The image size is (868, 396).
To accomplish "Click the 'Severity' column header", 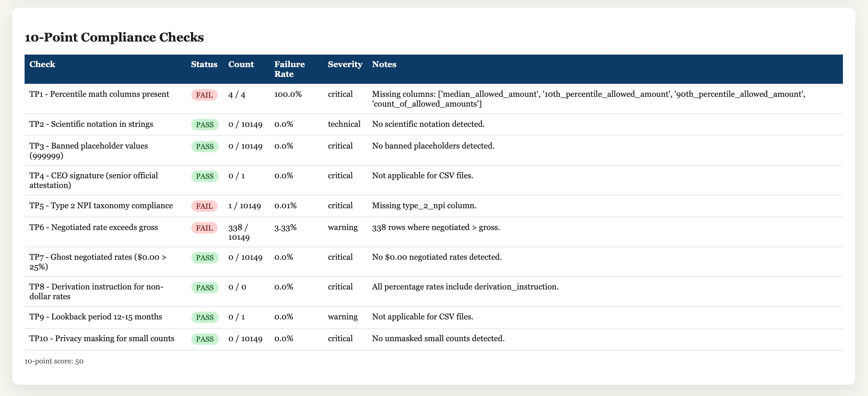I will pos(345,64).
